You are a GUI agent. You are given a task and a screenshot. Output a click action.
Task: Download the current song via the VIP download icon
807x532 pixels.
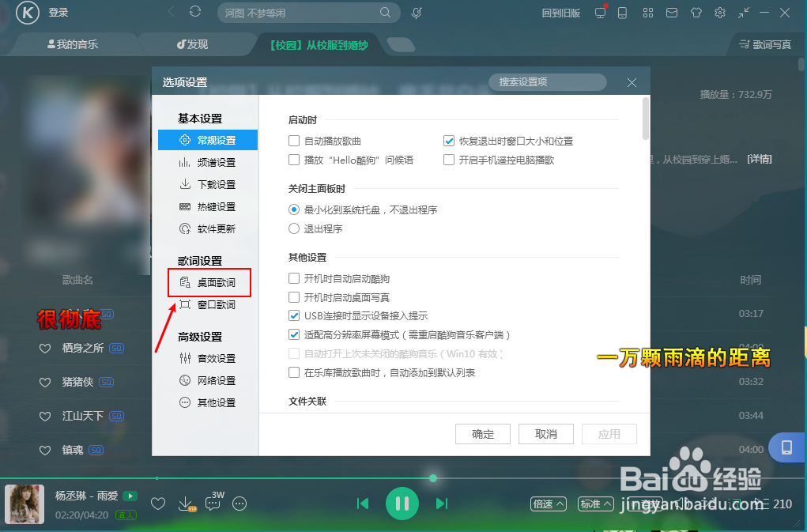point(187,504)
